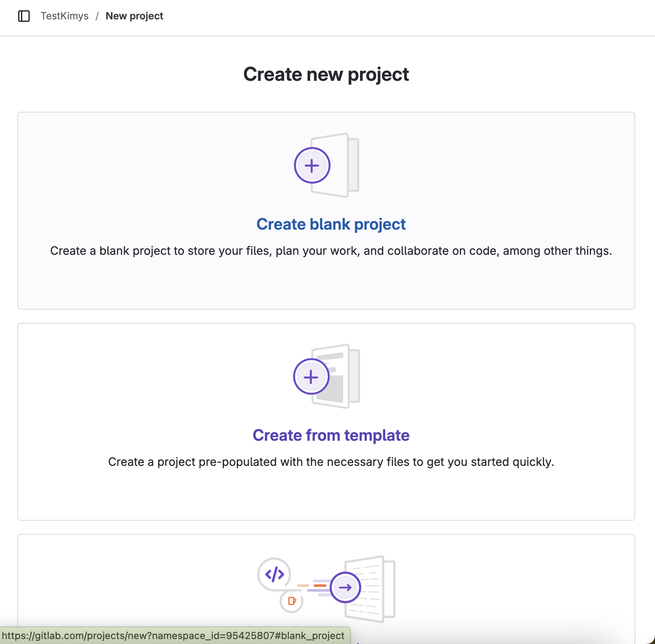This screenshot has width=655, height=644.
Task: Open the TestKimys breadcrumb link
Action: (x=64, y=16)
